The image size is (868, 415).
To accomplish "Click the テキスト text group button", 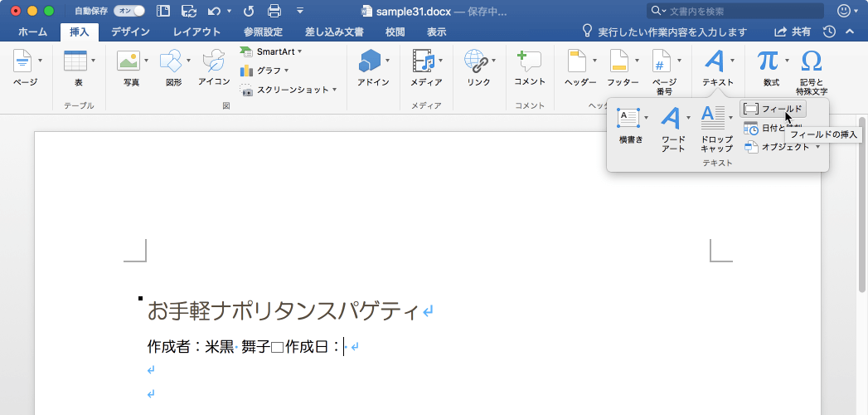I will (x=717, y=68).
